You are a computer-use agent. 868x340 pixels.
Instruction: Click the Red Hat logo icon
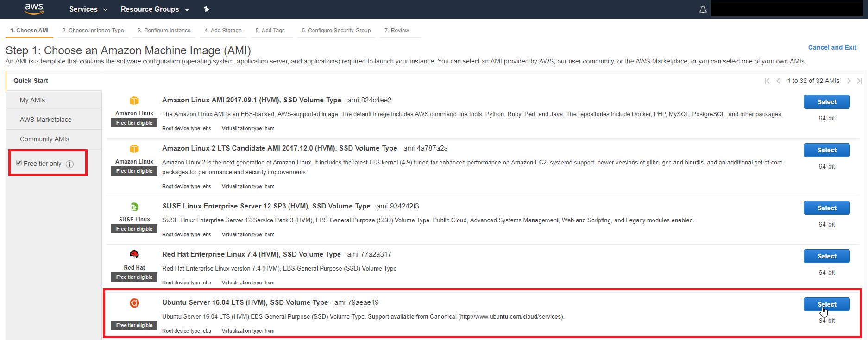[134, 254]
